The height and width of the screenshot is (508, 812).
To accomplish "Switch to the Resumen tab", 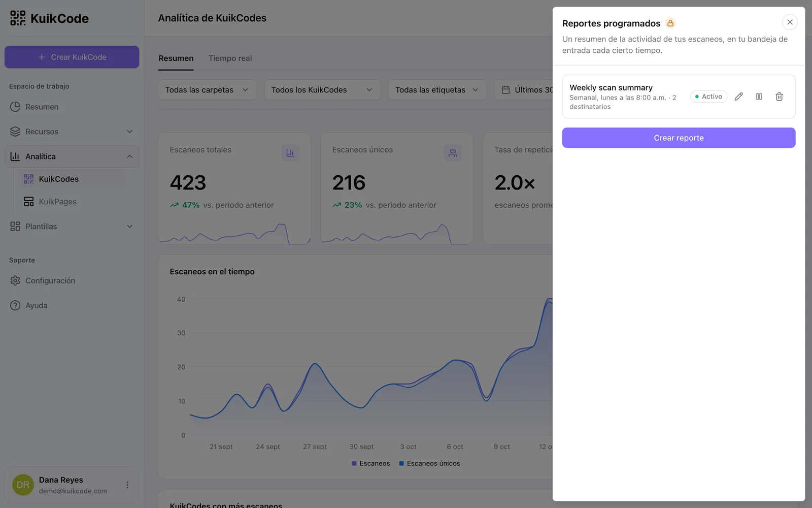I will (176, 58).
